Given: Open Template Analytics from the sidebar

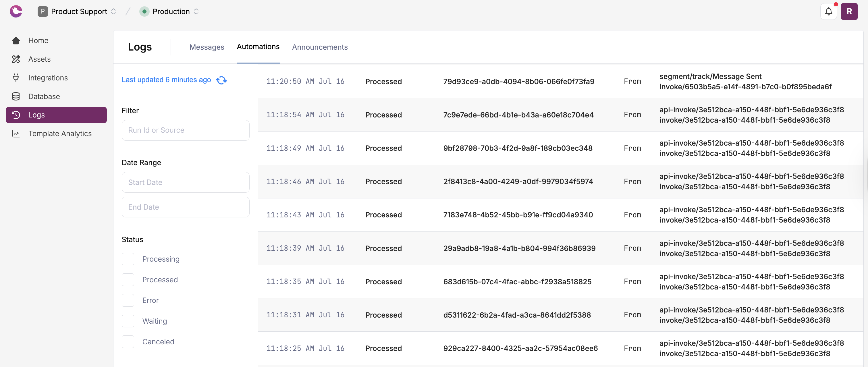Looking at the screenshot, I should pos(60,134).
